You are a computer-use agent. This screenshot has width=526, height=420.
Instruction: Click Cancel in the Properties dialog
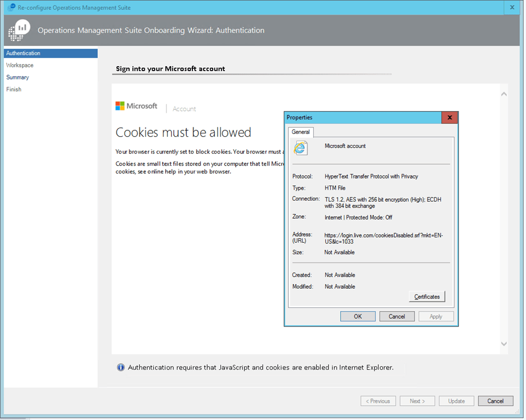[397, 316]
